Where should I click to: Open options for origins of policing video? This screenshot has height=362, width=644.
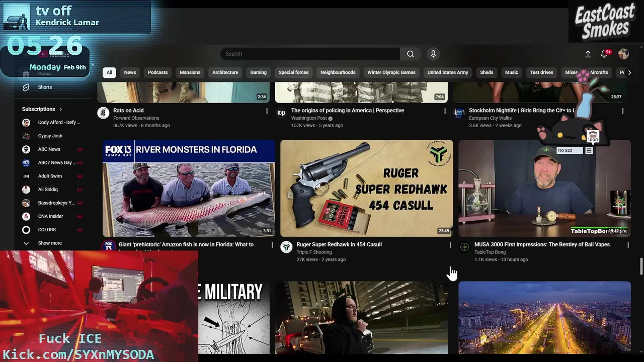(445, 111)
